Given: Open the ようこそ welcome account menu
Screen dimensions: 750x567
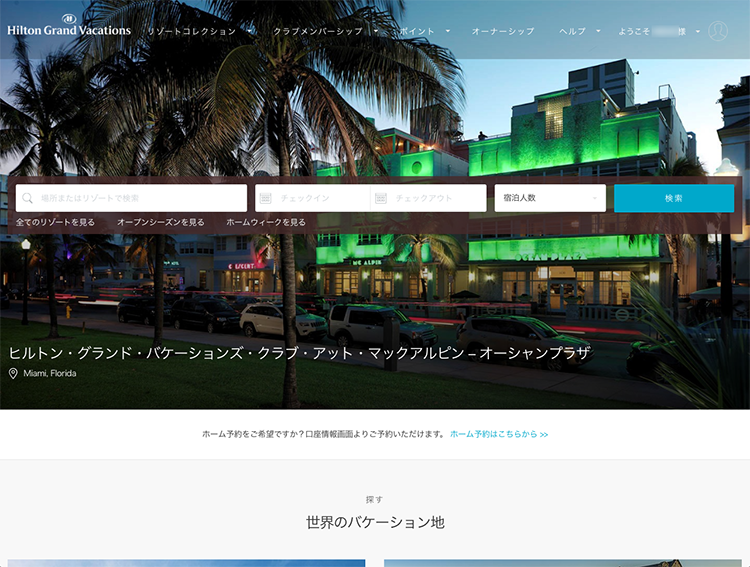Looking at the screenshot, I should [x=652, y=32].
